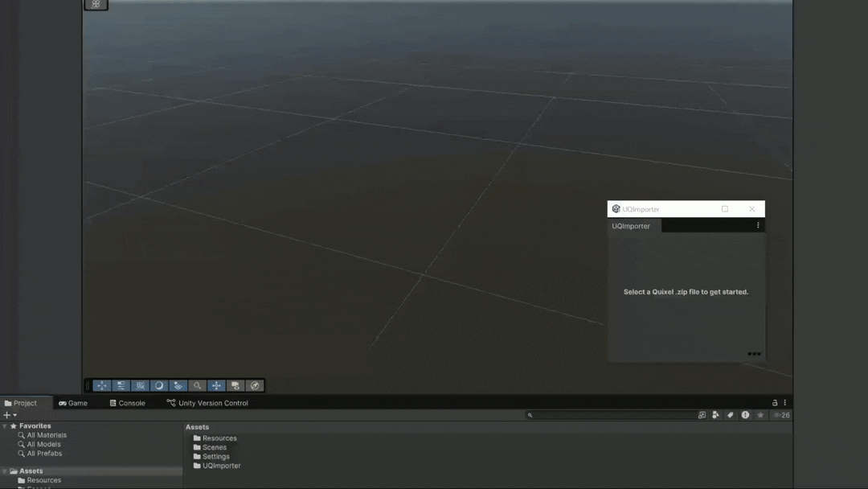Open the Console tab

pyautogui.click(x=127, y=403)
